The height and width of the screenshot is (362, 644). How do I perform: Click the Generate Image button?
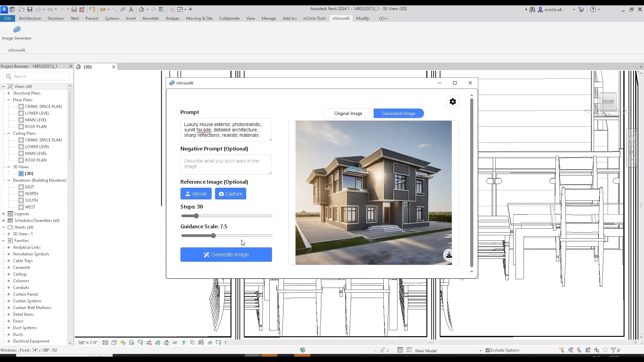[x=226, y=255]
